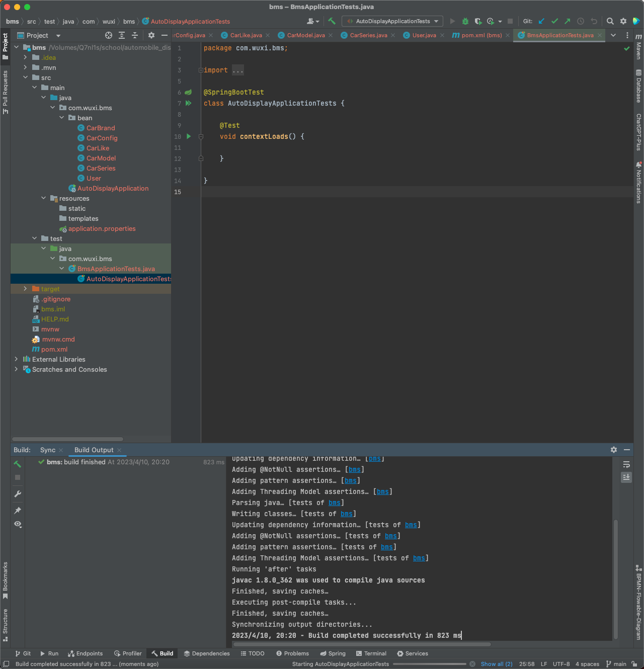Run test class from gutter double arrow
The image size is (644, 669).
tap(189, 103)
